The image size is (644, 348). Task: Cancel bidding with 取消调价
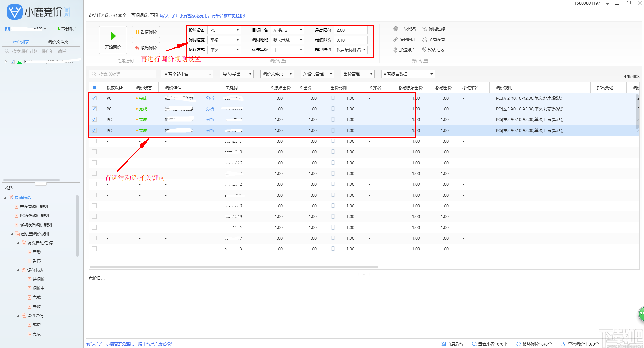click(x=146, y=48)
